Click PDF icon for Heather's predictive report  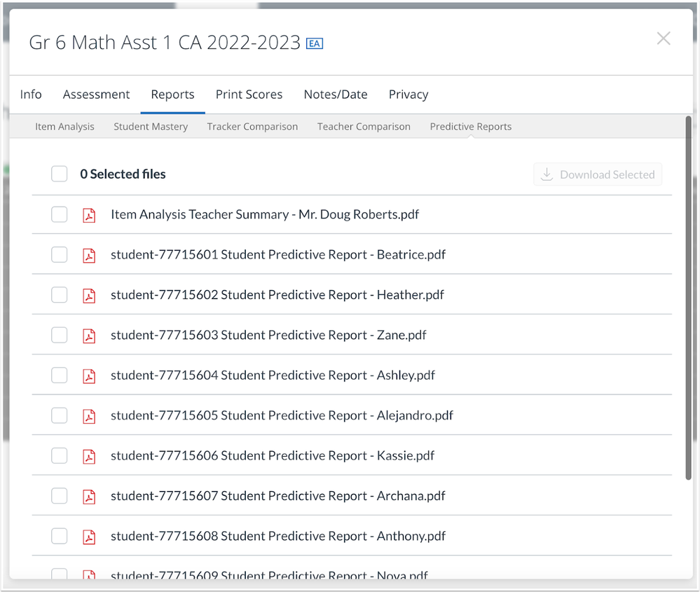click(89, 295)
